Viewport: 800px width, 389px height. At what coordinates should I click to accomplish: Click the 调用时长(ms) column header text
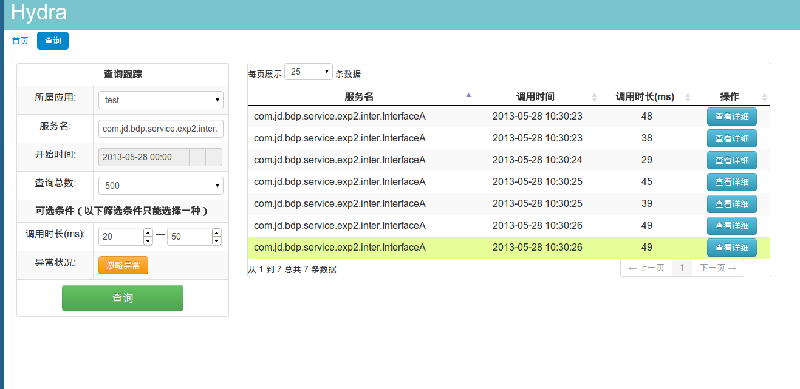(x=644, y=96)
